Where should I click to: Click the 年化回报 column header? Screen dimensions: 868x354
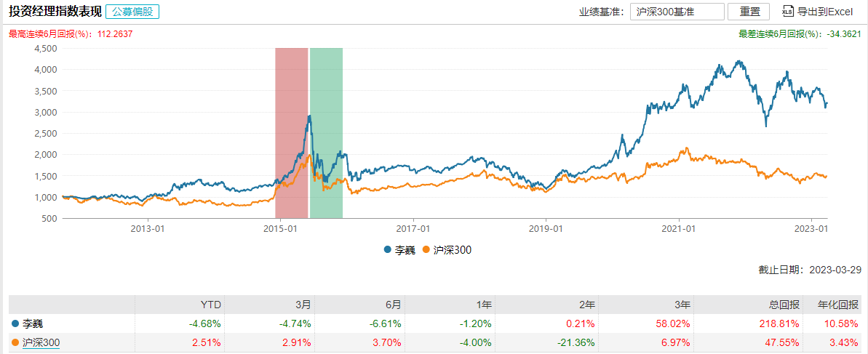[x=838, y=305]
